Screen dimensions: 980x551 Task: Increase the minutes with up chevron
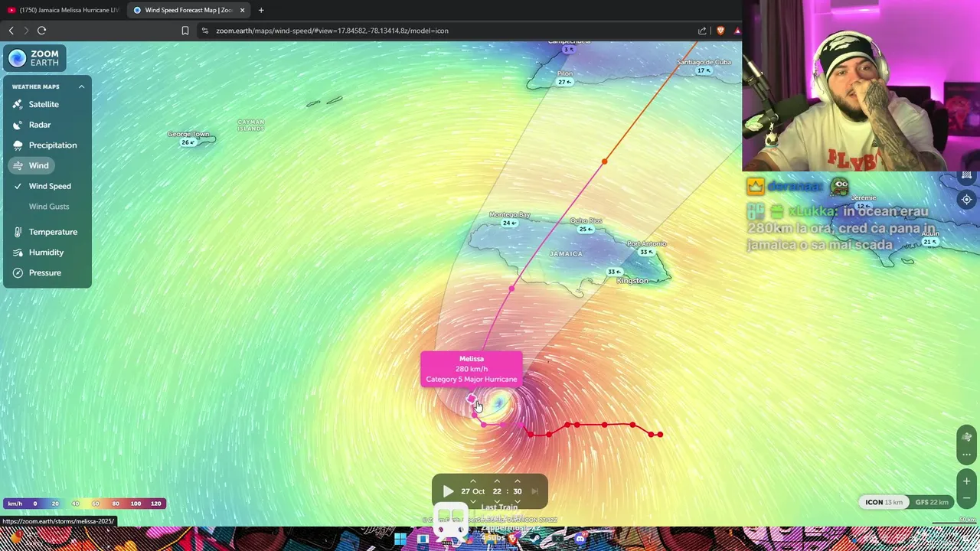[x=518, y=481]
